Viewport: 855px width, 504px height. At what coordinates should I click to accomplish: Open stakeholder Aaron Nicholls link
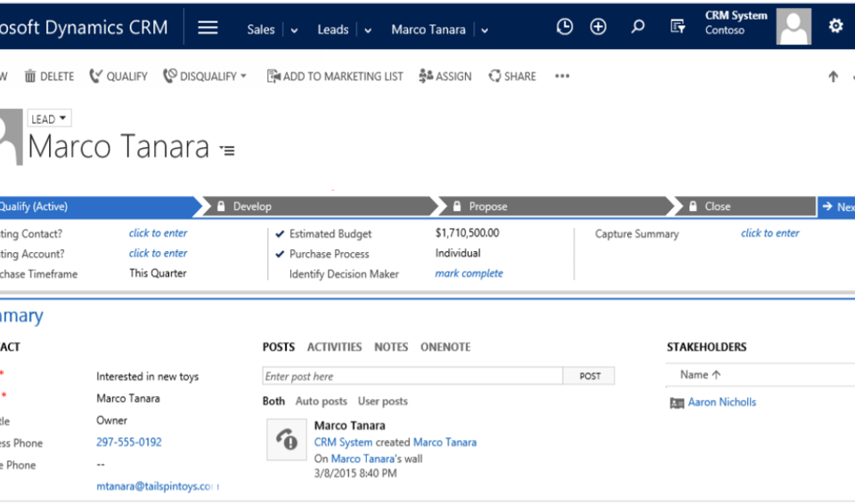click(722, 402)
